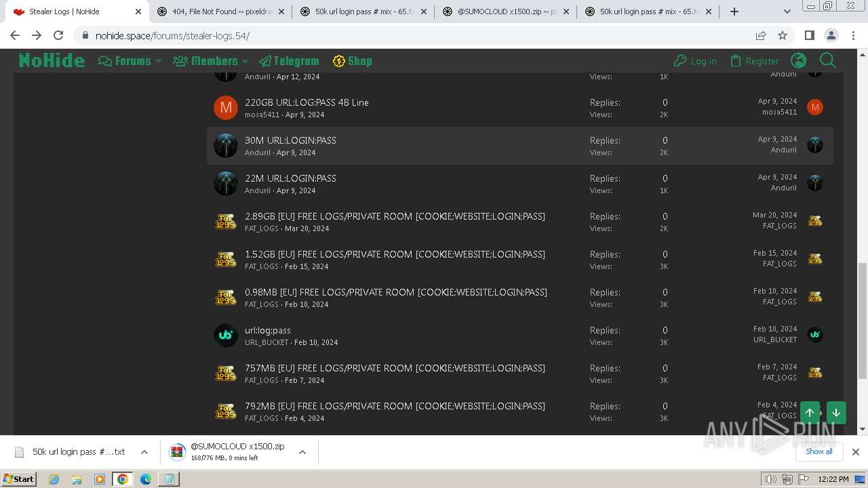Screen dimensions: 868x488
Task: Click URL_BUCKET avatar beside url:log:pass thread
Action: click(226, 335)
